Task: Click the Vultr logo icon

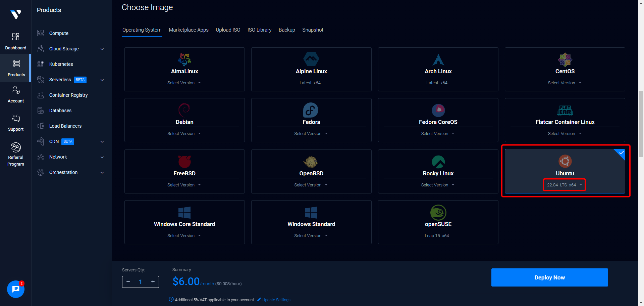Action: (16, 14)
